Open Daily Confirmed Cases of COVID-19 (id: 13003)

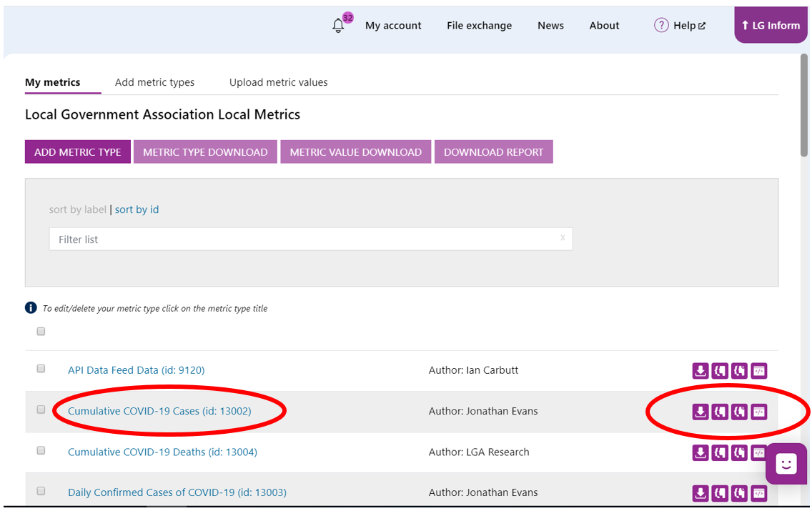pyautogui.click(x=177, y=492)
